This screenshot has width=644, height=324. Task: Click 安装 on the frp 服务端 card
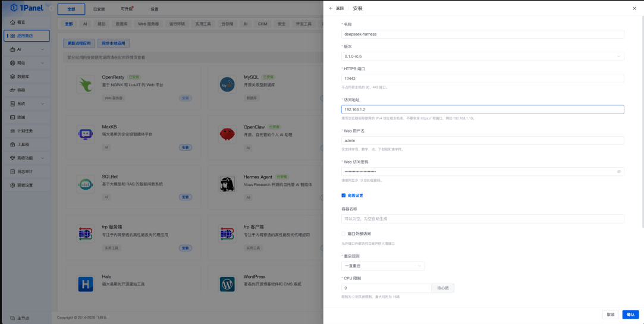pyautogui.click(x=186, y=248)
